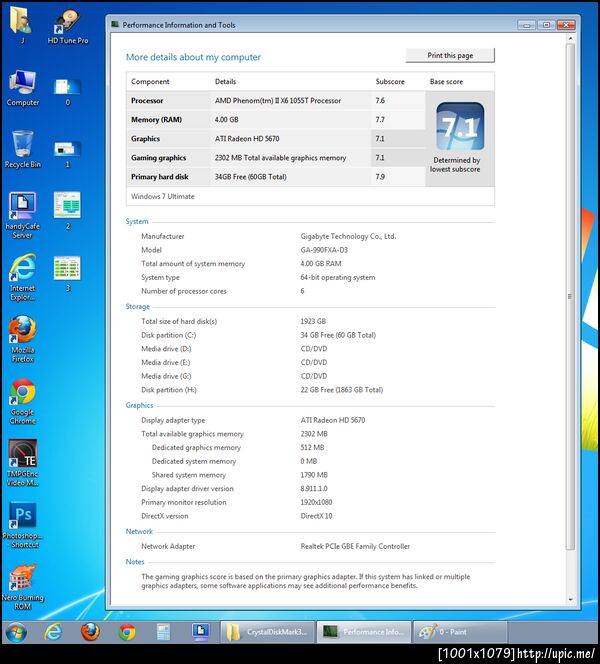Open the desktop image file named 0
This screenshot has height=664, width=600.
click(67, 91)
